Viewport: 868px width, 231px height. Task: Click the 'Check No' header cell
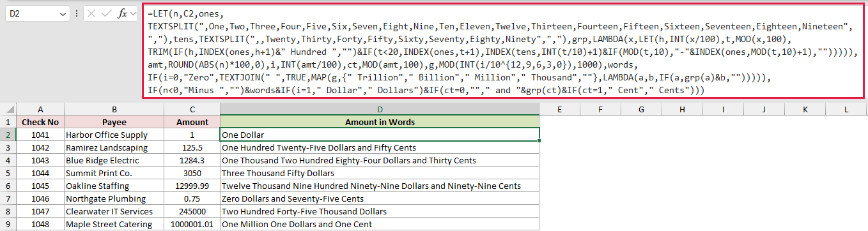[41, 122]
